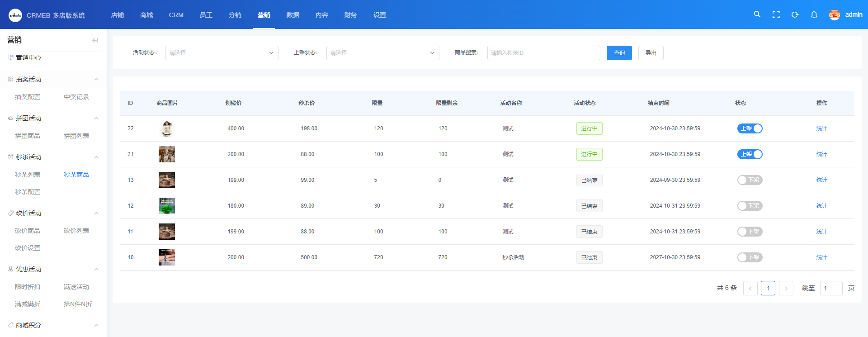The image size is (868, 337).
Task: Open the 上架状态 dropdown
Action: point(382,53)
